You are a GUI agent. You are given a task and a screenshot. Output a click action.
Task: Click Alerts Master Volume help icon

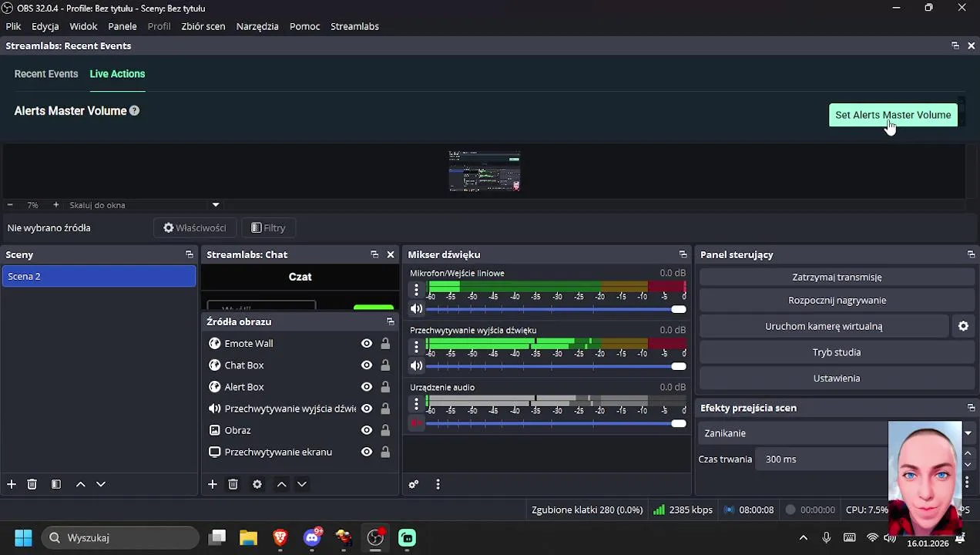(x=134, y=111)
